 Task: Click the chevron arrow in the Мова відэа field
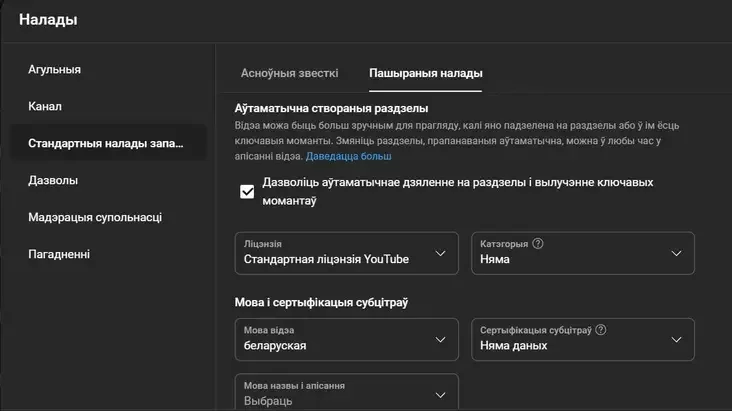(440, 340)
